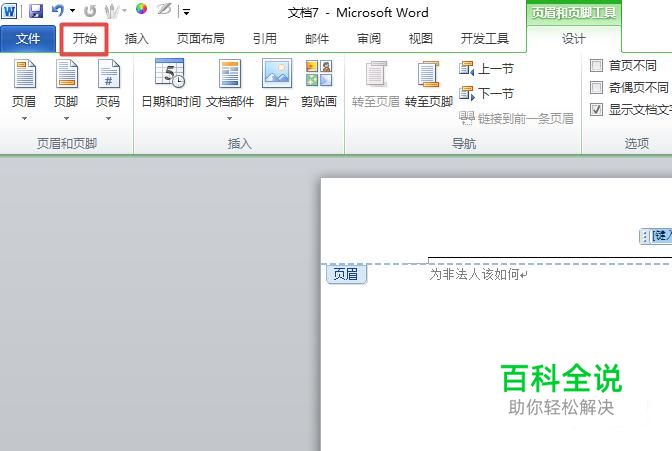Go to 下一节 (Next Section)
Viewport: 672px width, 451px height.
pyautogui.click(x=486, y=93)
